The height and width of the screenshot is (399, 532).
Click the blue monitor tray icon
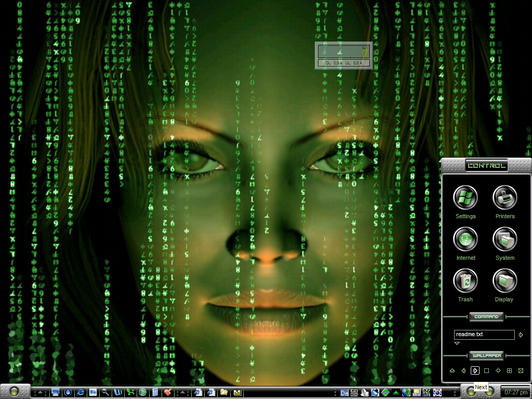(x=375, y=393)
